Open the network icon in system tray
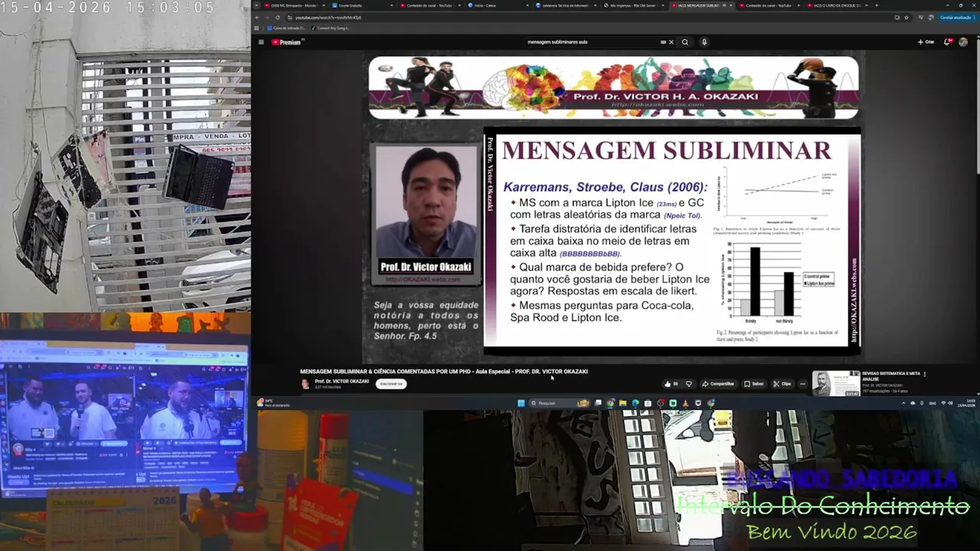This screenshot has width=980, height=551. [942, 403]
